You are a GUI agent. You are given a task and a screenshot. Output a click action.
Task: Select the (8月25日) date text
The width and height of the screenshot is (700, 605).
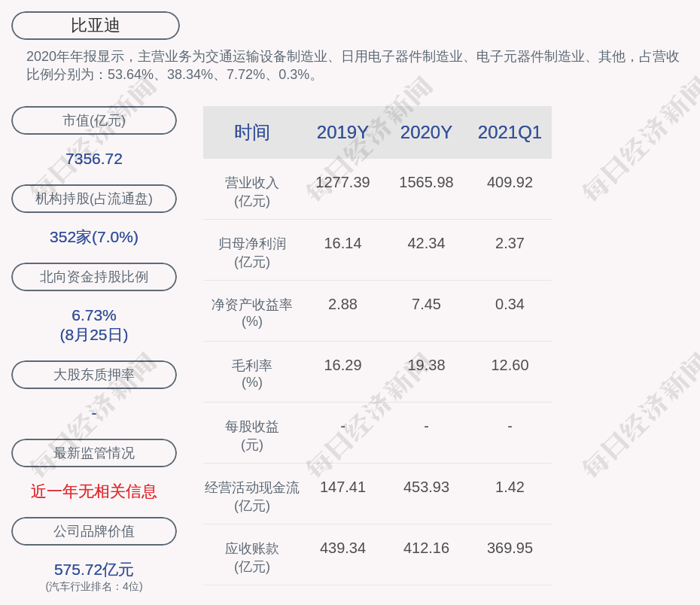pos(94,335)
